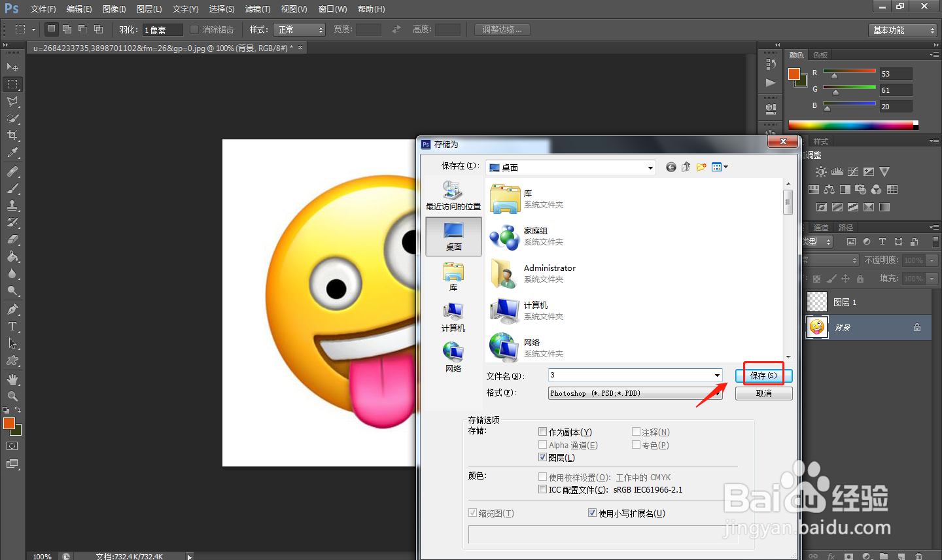Click the Back arrow in save dialog
The width and height of the screenshot is (942, 560).
(x=671, y=167)
